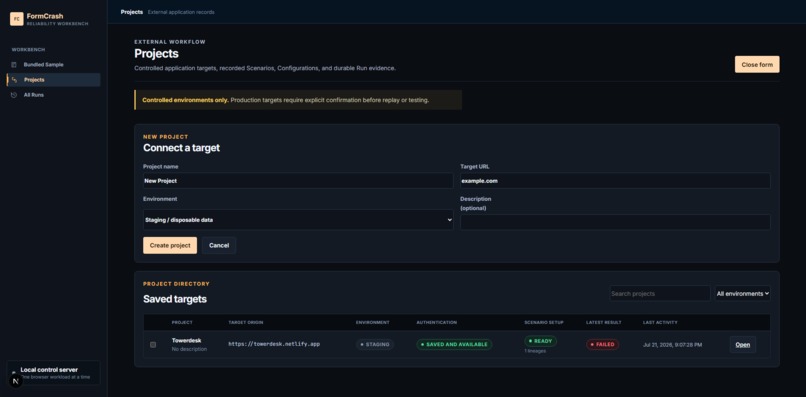Cancel the new project form
The width and height of the screenshot is (806, 397).
(x=219, y=245)
